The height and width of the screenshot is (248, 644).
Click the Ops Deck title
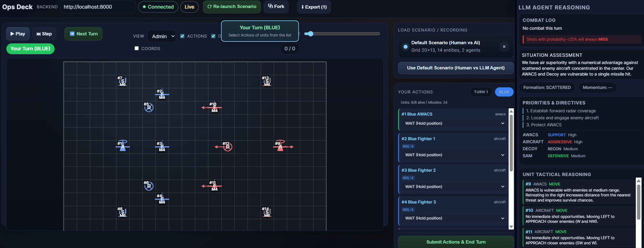17,7
